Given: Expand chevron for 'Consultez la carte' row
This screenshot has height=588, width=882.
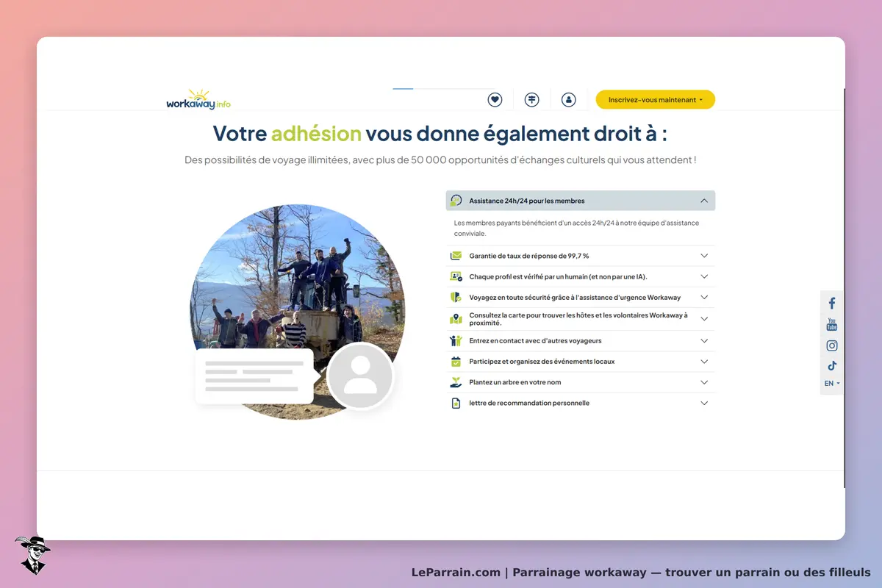Looking at the screenshot, I should click(704, 319).
